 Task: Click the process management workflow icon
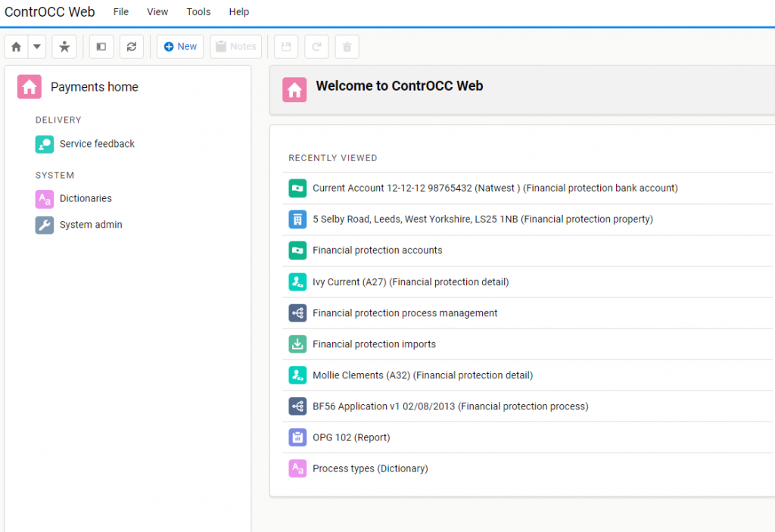click(297, 313)
